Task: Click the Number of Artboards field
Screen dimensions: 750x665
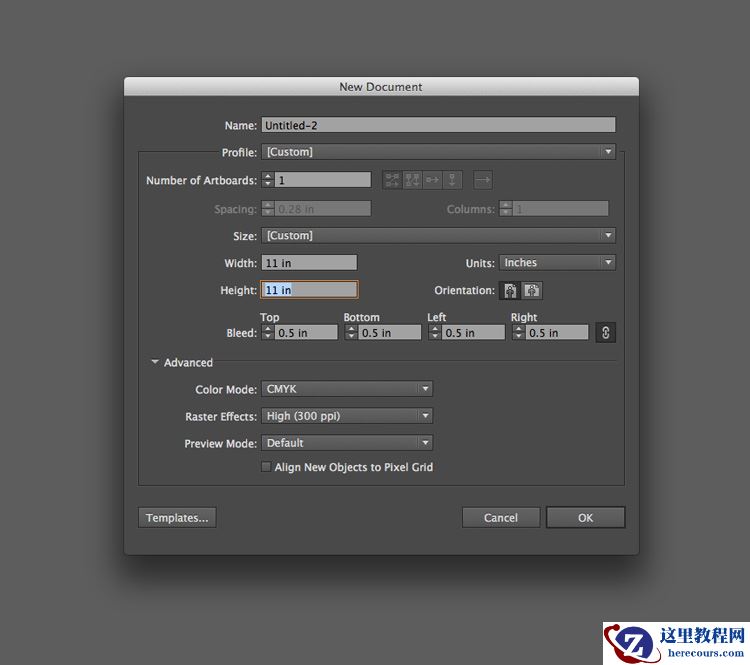Action: click(323, 180)
